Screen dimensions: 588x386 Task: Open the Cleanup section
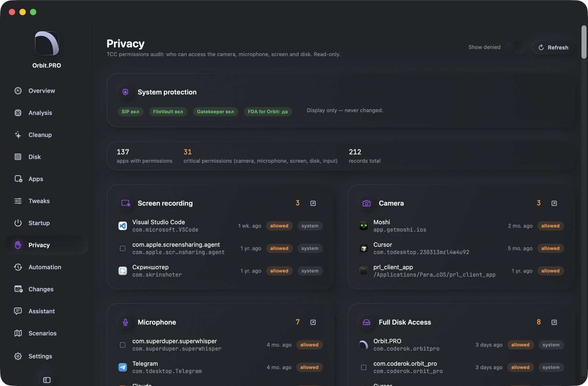point(47,135)
